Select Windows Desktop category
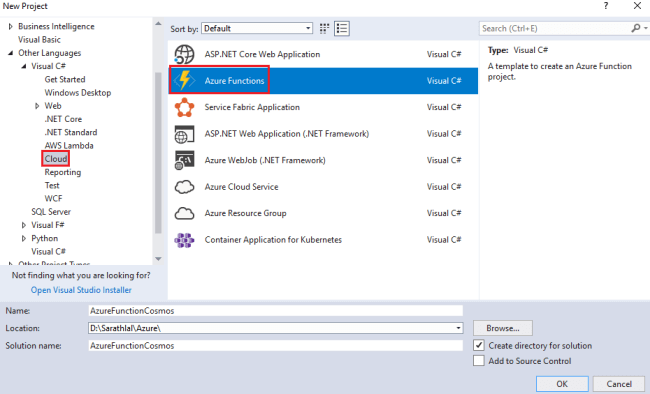650x394 pixels. click(x=78, y=92)
